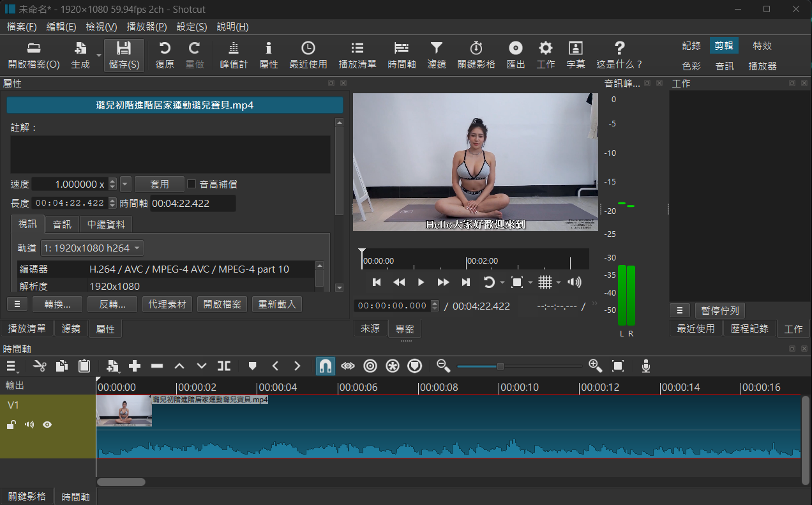Click the play button in the player
Viewport: 812px width, 505px height.
pyautogui.click(x=421, y=282)
